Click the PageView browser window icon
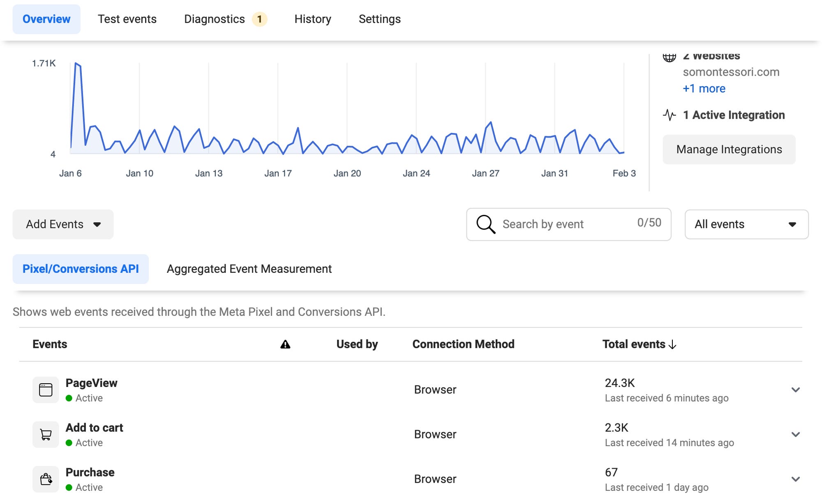Viewport: 822px width, 504px height. [x=46, y=389]
